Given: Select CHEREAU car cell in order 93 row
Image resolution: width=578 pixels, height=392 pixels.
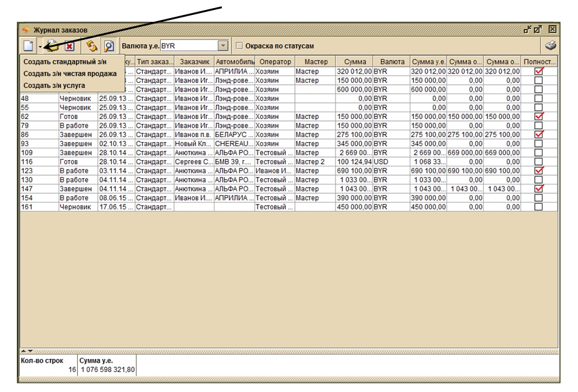Looking at the screenshot, I should click(234, 143).
